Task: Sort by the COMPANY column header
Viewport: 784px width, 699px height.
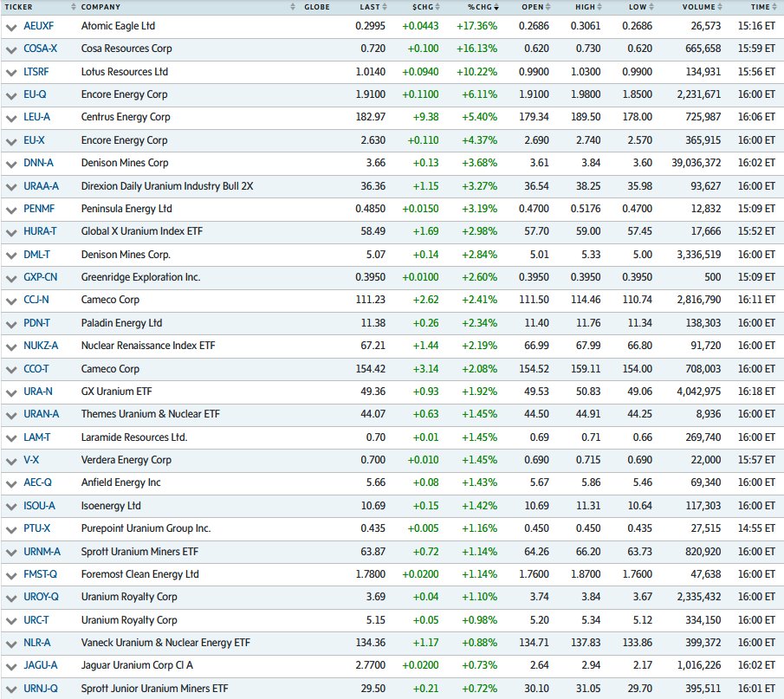Action: (100, 7)
